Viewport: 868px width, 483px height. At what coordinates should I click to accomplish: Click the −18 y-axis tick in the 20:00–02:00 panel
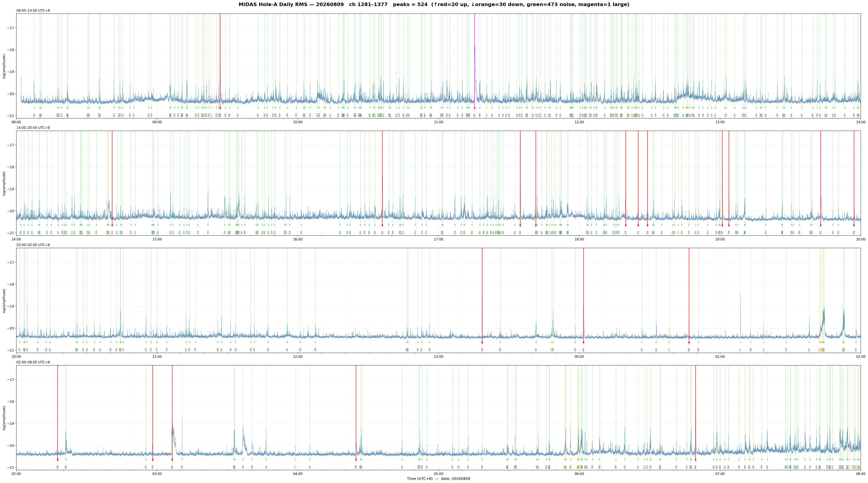click(11, 284)
